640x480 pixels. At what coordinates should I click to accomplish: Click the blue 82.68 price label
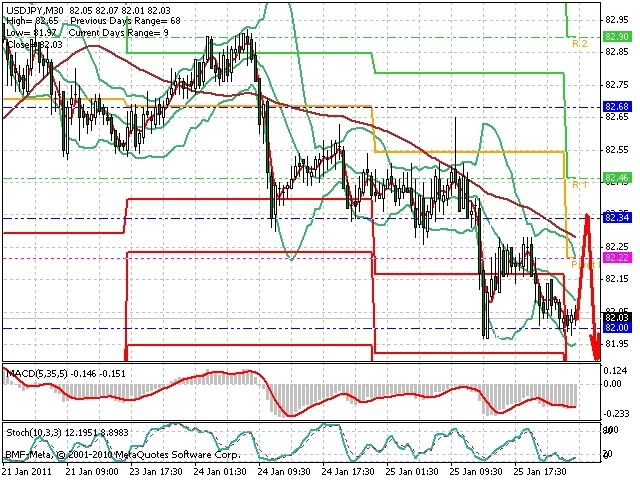617,107
